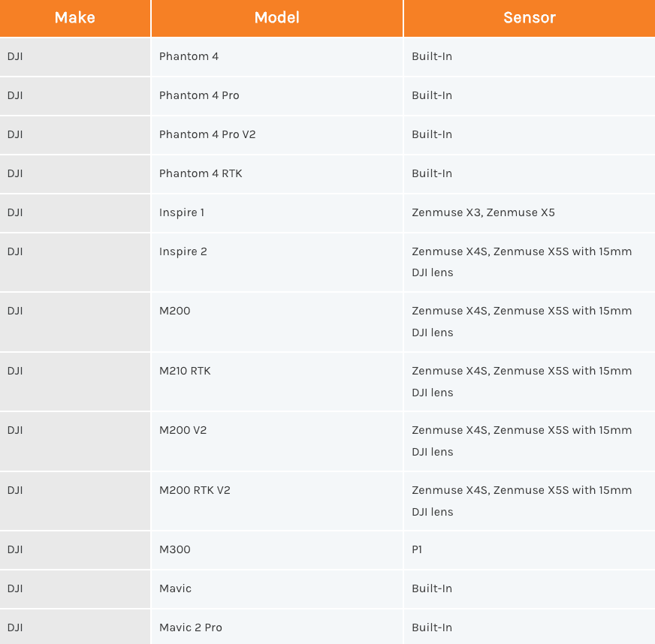Click the M200 V2 model cell
Screen dimensions: 655x644
coord(277,441)
